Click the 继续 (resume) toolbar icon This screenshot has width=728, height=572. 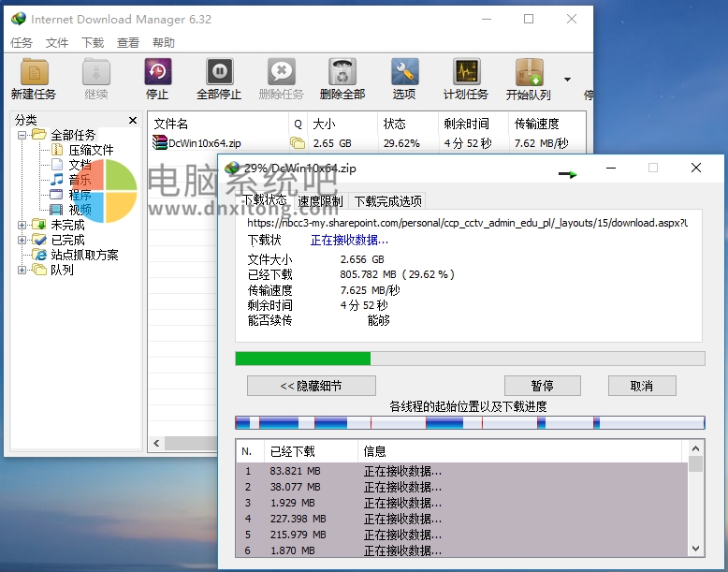(x=96, y=72)
